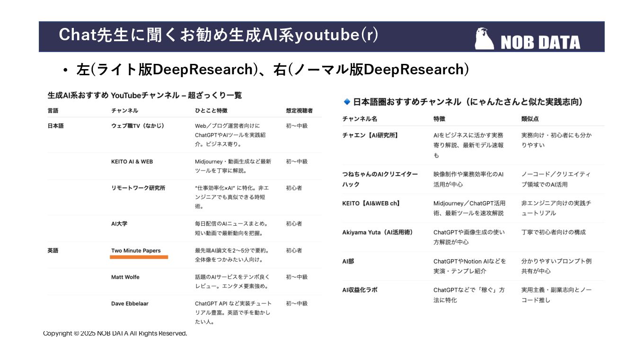Click similarity '分かりやすいプロンプト例共有が中心'
The image size is (644, 362).
[556, 266]
